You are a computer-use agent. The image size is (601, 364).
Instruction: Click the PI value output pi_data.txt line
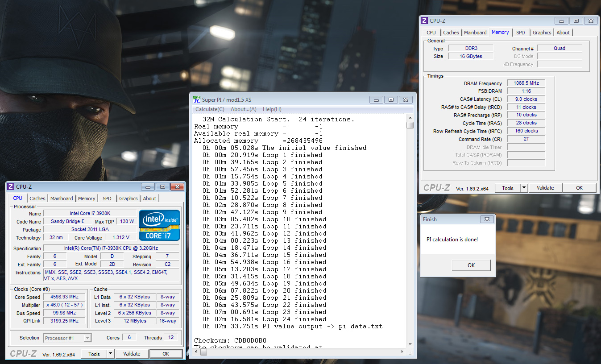(292, 327)
